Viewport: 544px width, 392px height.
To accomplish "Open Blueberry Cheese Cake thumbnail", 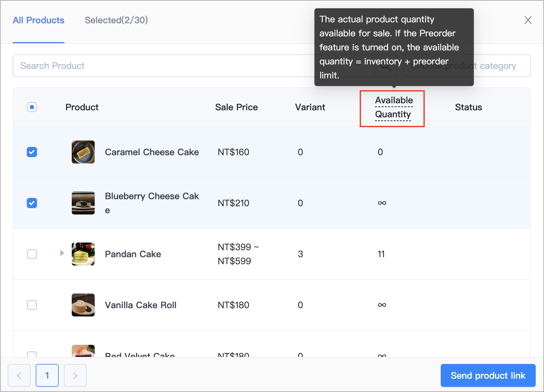I will pyautogui.click(x=83, y=203).
